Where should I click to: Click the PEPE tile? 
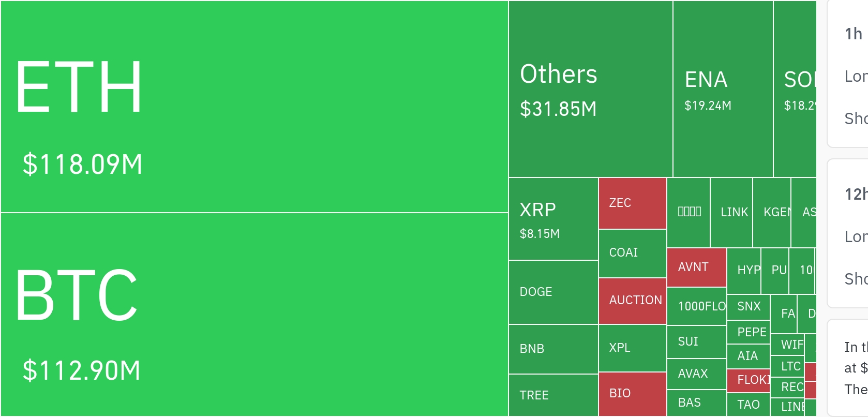click(x=748, y=332)
